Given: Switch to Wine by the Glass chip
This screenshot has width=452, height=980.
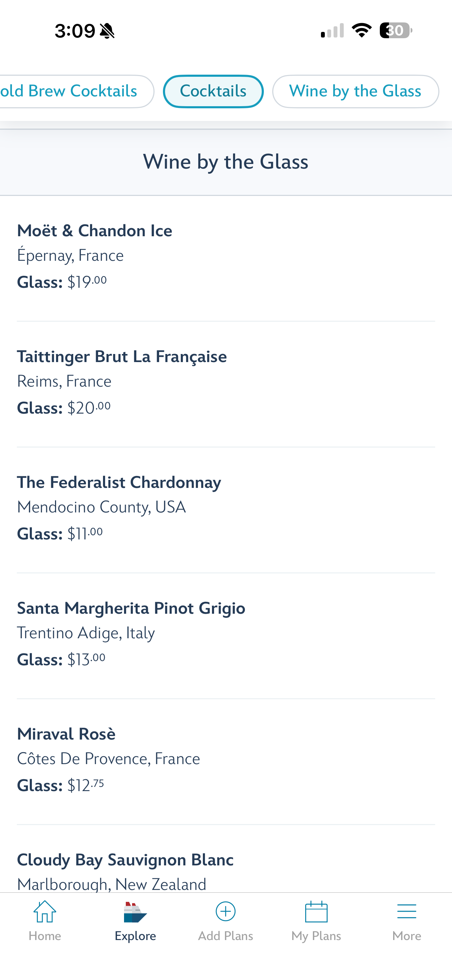Looking at the screenshot, I should tap(355, 91).
